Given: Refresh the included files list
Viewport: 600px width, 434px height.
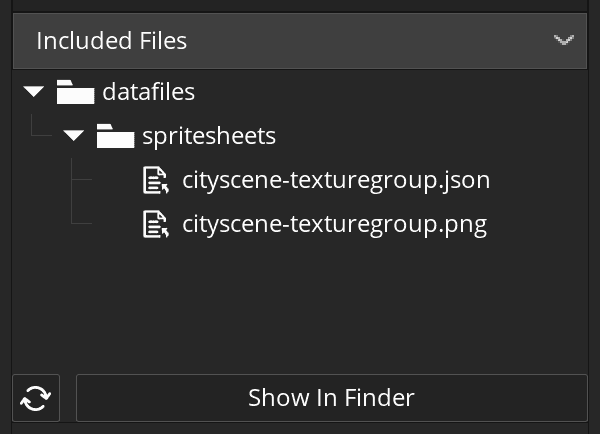Looking at the screenshot, I should click(x=36, y=398).
